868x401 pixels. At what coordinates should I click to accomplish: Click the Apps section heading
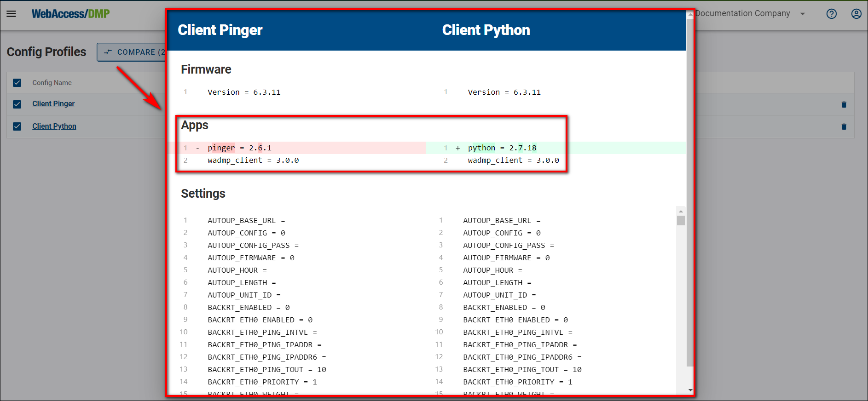pos(195,125)
